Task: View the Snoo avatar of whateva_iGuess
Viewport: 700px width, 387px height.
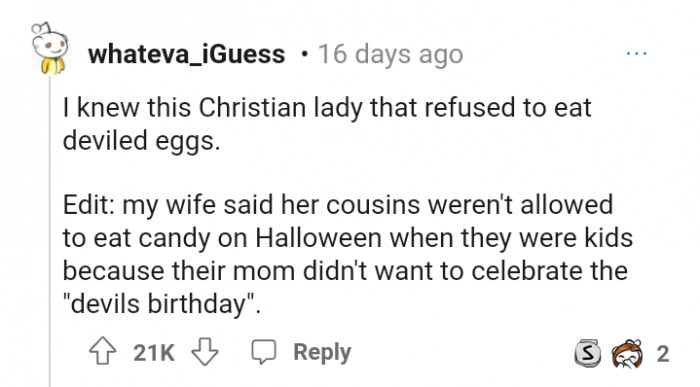Action: click(x=50, y=48)
